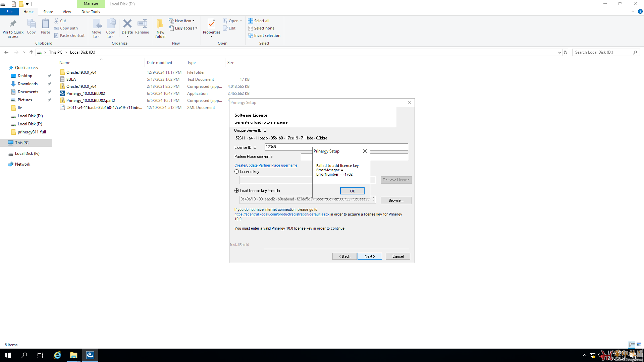644x362 pixels.
Task: Open recent locations dropdown arrow
Action: [x=24, y=52]
